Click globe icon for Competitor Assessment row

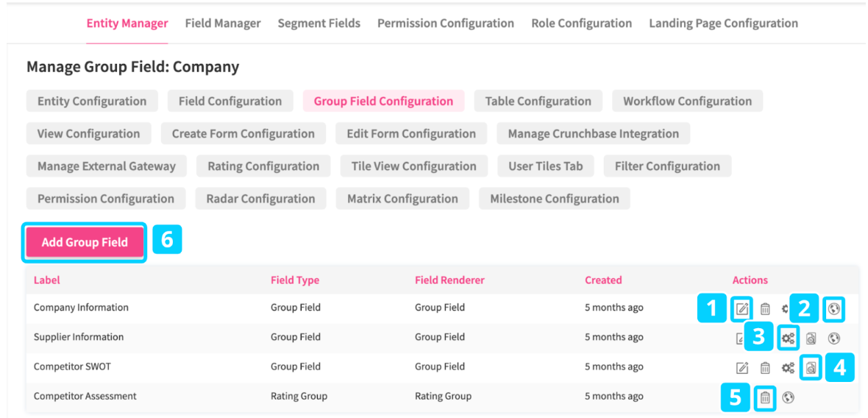[x=789, y=398]
